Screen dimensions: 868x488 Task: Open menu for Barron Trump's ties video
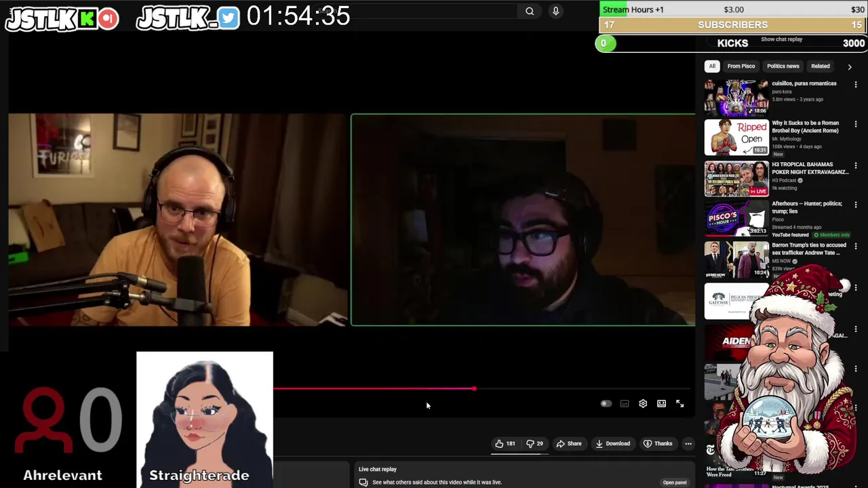pos(855,246)
